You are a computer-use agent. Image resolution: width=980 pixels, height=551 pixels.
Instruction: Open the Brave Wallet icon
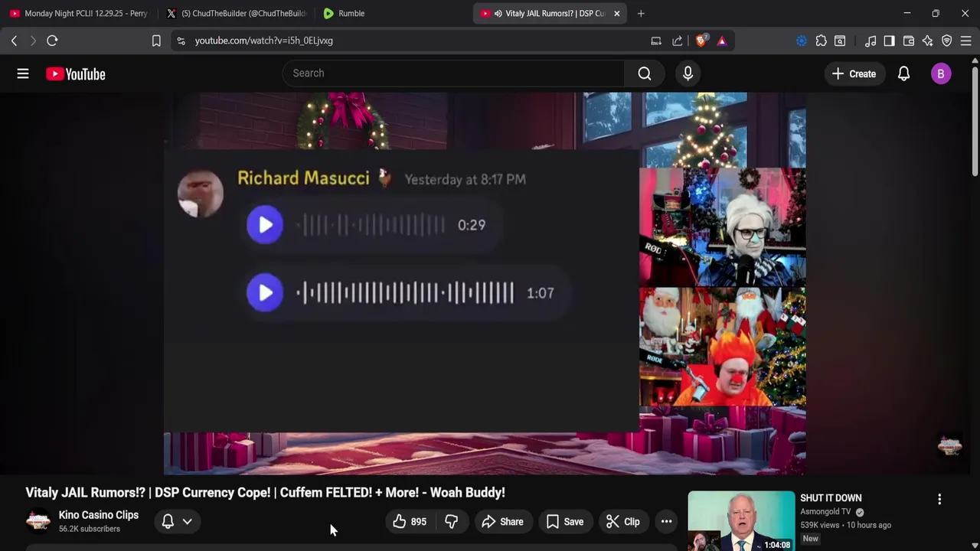[x=909, y=41]
